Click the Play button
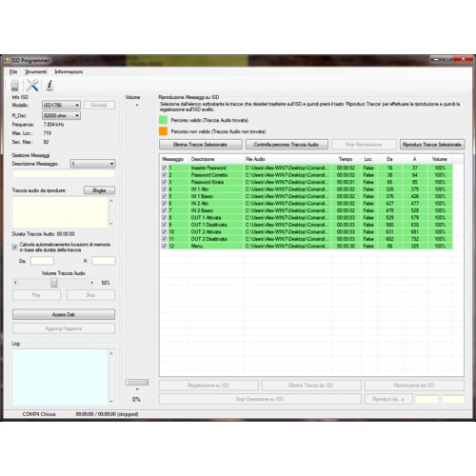The width and height of the screenshot is (476, 476). (x=36, y=295)
